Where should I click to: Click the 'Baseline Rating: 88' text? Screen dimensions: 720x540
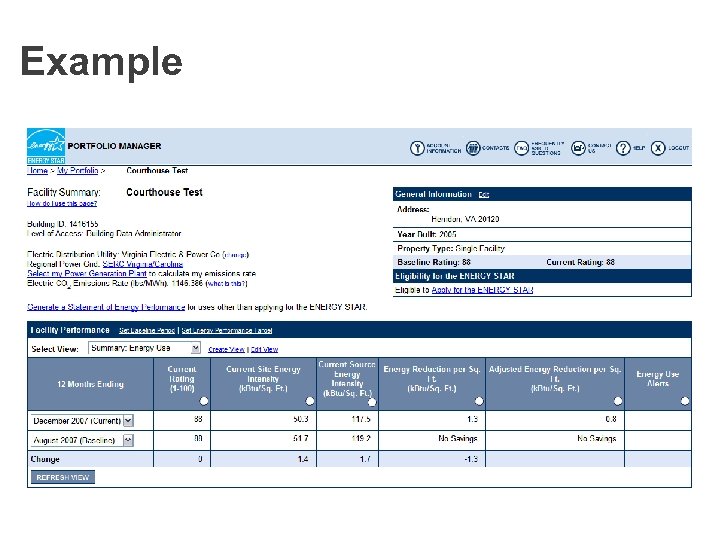coord(434,262)
